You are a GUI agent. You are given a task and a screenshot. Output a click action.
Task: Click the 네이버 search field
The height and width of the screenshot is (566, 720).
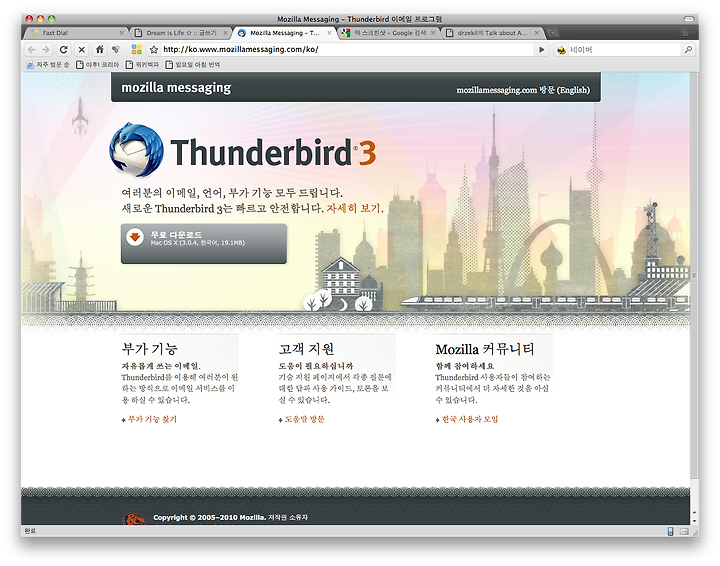point(625,50)
